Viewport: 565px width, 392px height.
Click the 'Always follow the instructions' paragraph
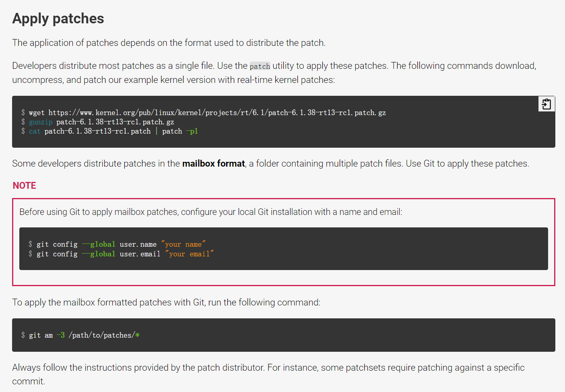[x=268, y=374]
